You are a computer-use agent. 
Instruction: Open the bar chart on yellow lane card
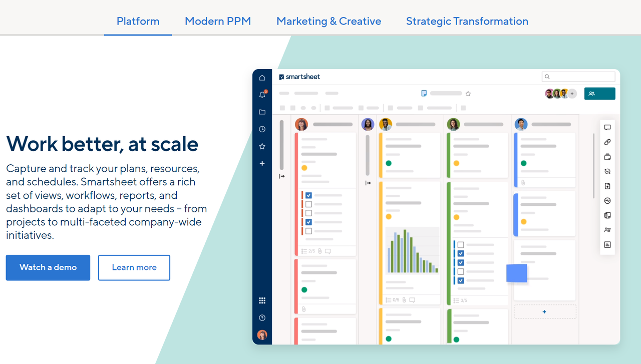click(412, 251)
